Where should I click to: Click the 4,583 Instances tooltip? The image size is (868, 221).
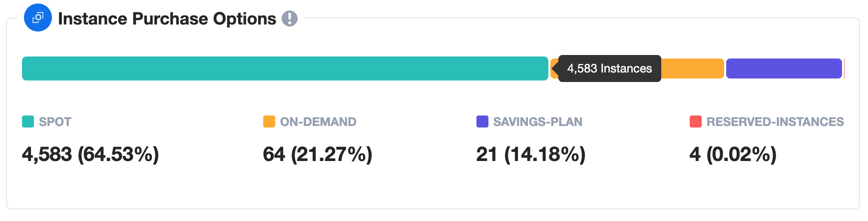(x=609, y=68)
